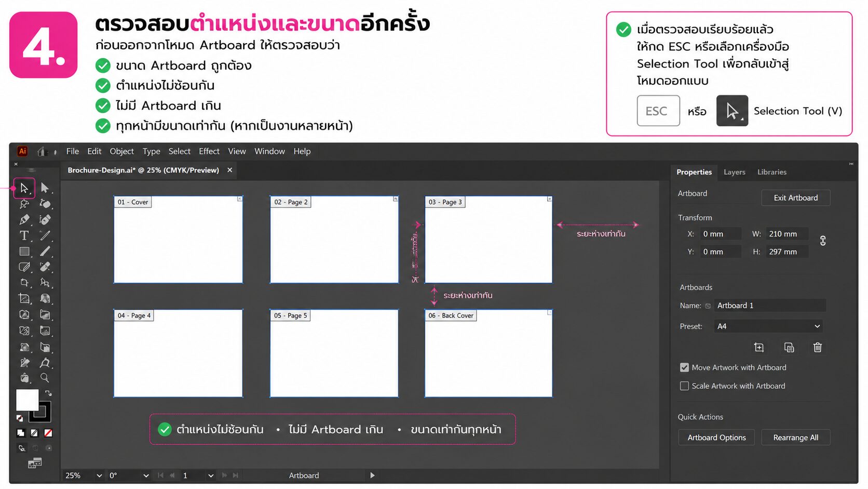Click the Rearrange All button

[x=796, y=438]
